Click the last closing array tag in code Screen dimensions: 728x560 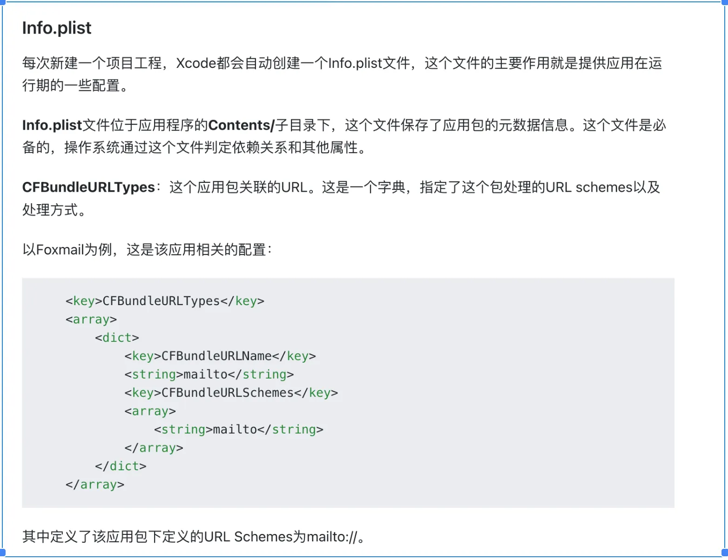95,485
